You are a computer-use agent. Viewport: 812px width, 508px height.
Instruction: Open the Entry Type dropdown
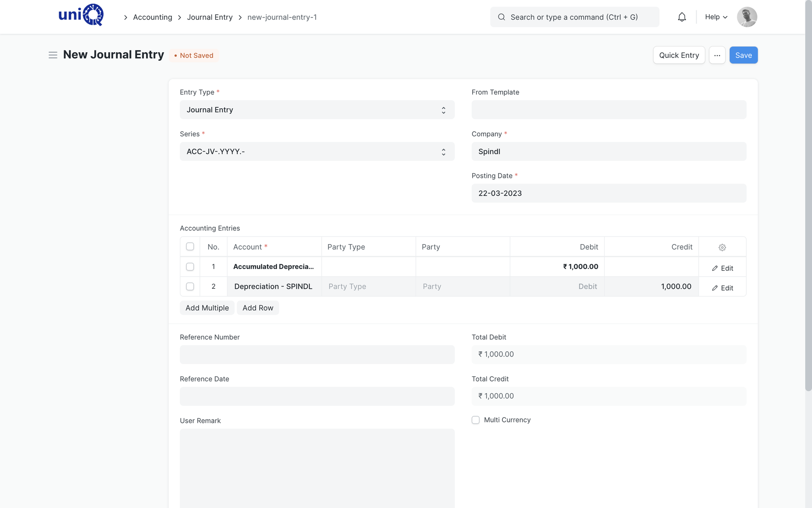(317, 110)
